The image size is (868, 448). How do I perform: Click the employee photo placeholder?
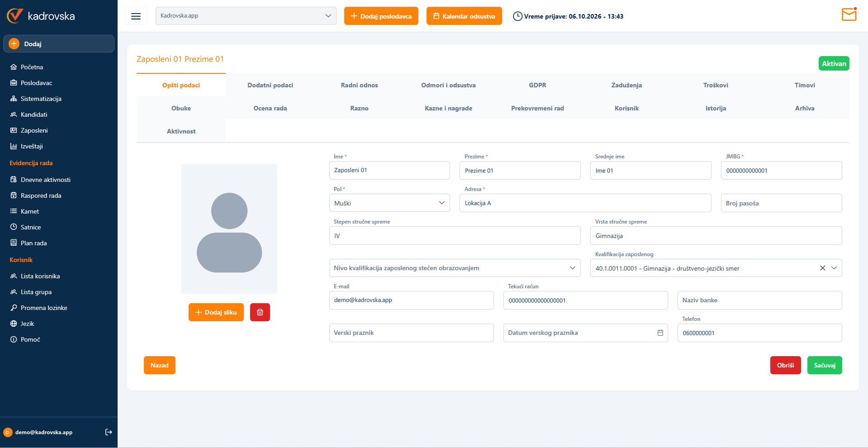[x=229, y=229]
